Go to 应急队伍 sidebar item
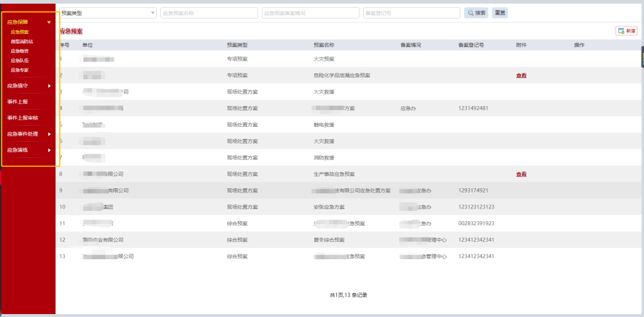 point(20,61)
